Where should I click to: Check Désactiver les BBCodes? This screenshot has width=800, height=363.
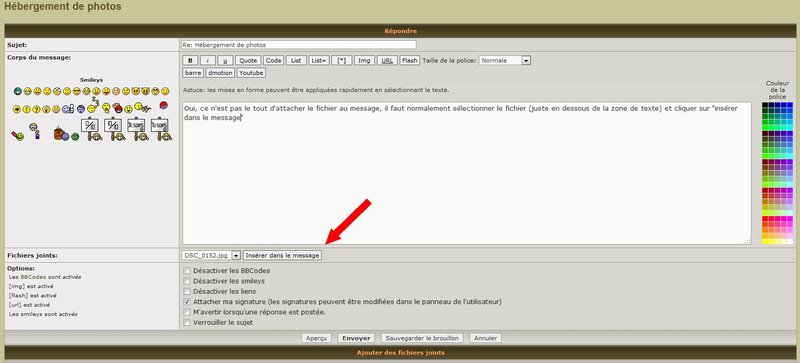coord(187,271)
